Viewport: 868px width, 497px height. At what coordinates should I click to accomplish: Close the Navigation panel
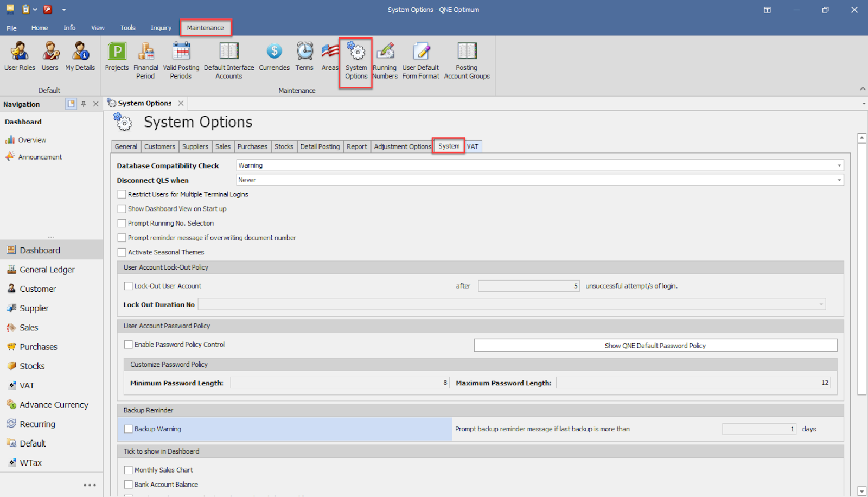tap(96, 104)
